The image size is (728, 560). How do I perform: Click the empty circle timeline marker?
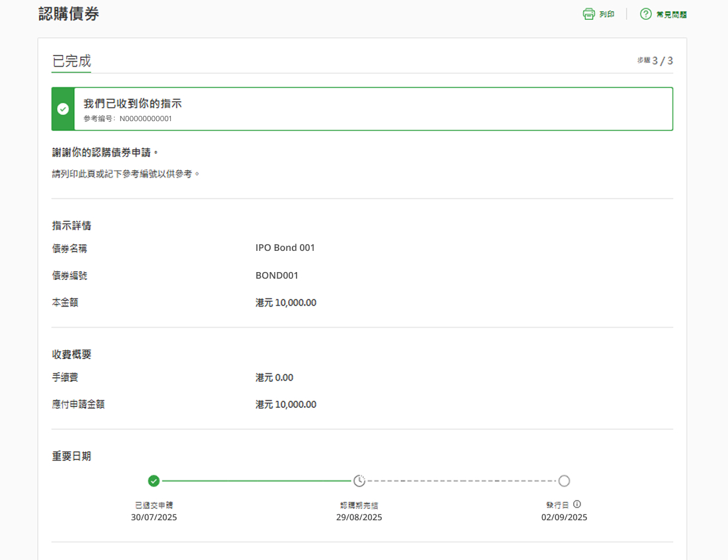click(x=564, y=481)
